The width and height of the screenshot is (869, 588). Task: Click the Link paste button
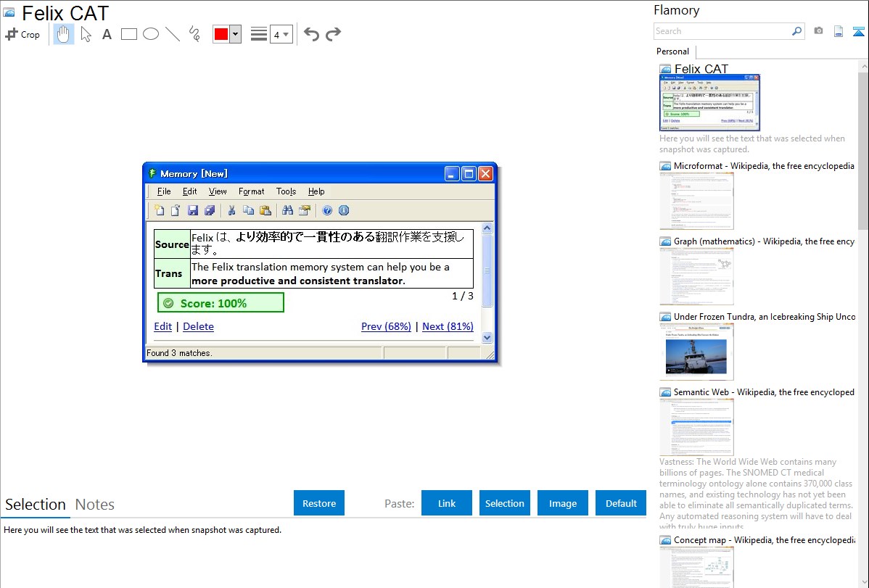coord(447,503)
